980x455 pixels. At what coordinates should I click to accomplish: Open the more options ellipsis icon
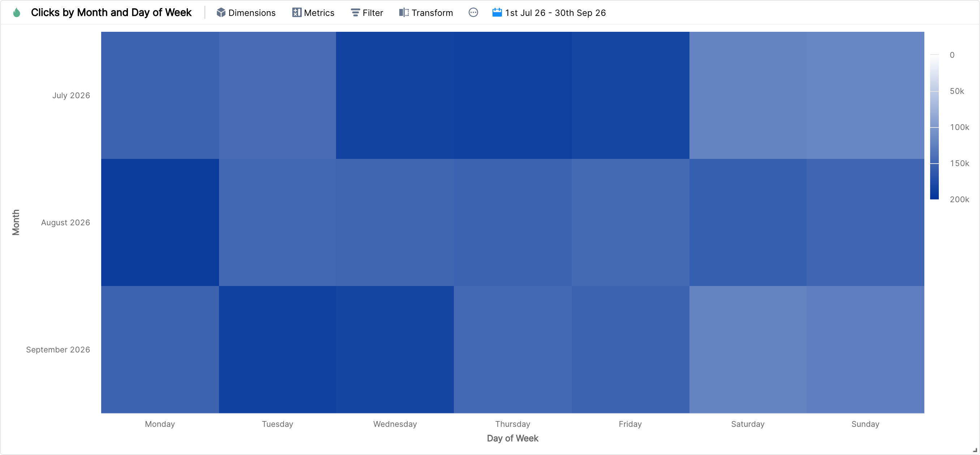pyautogui.click(x=473, y=13)
